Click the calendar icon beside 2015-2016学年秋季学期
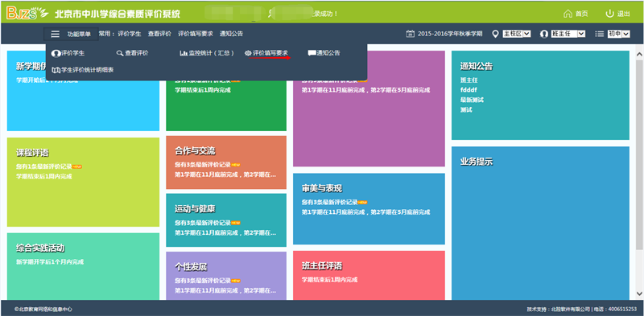The width and height of the screenshot is (644, 316). 410,34
